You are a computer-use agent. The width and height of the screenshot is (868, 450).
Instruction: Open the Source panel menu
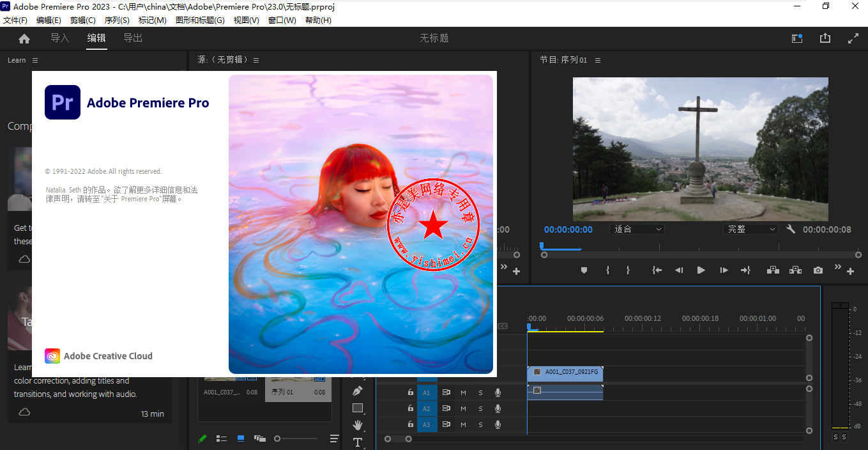point(256,60)
